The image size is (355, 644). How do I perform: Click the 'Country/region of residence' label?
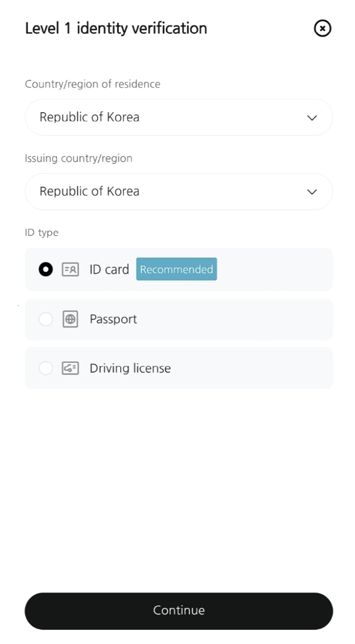93,84
